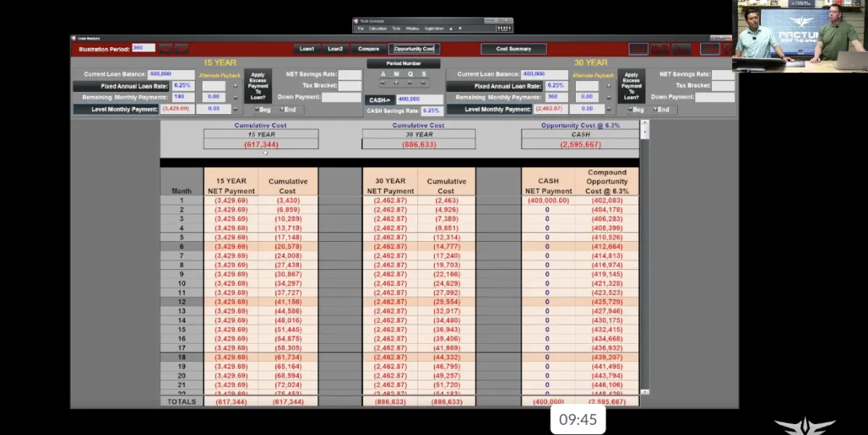The width and height of the screenshot is (868, 435).
Task: Click 15 YEAR NET Savings Rate field
Action: tap(350, 75)
